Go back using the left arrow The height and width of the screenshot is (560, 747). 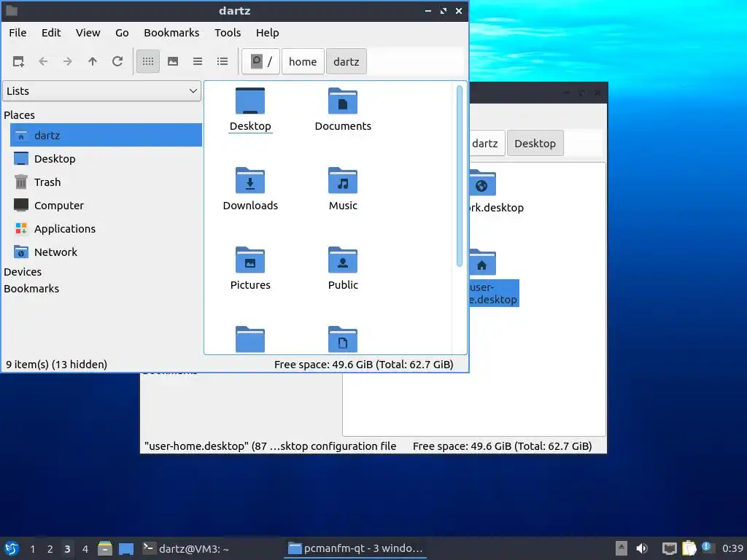coord(43,61)
